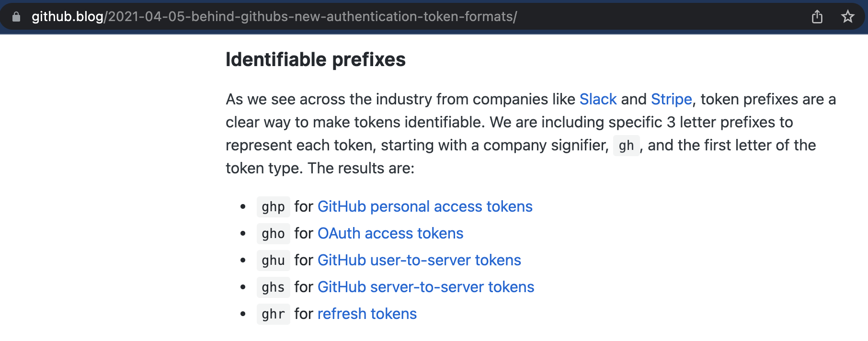Viewport: 868px width, 341px height.
Task: Open the refresh tokens link
Action: [x=367, y=314]
